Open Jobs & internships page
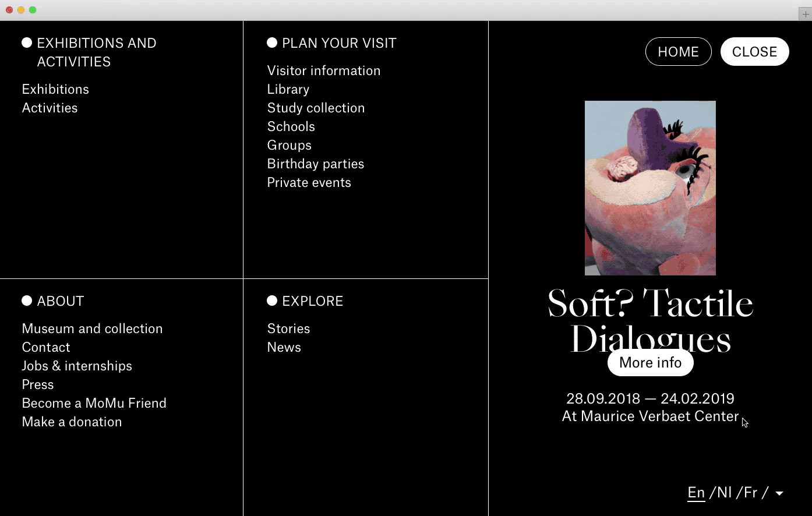 77,366
